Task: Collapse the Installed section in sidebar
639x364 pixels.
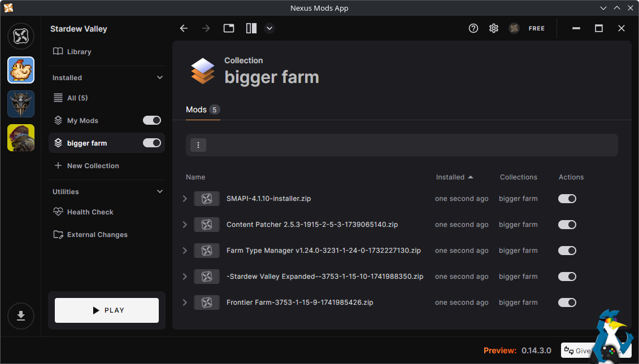Action: coord(160,77)
